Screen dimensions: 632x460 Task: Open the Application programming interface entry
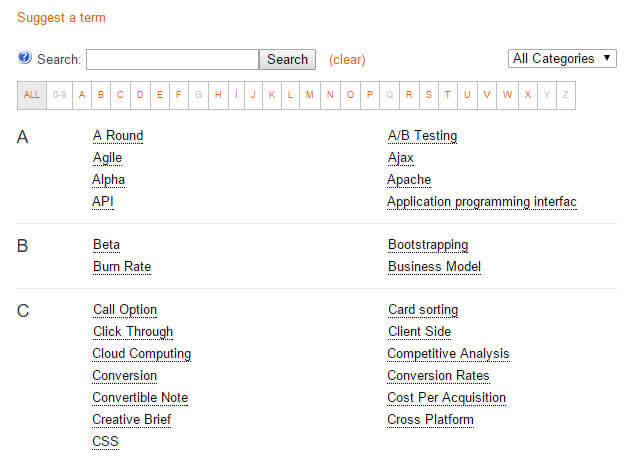tap(481, 202)
